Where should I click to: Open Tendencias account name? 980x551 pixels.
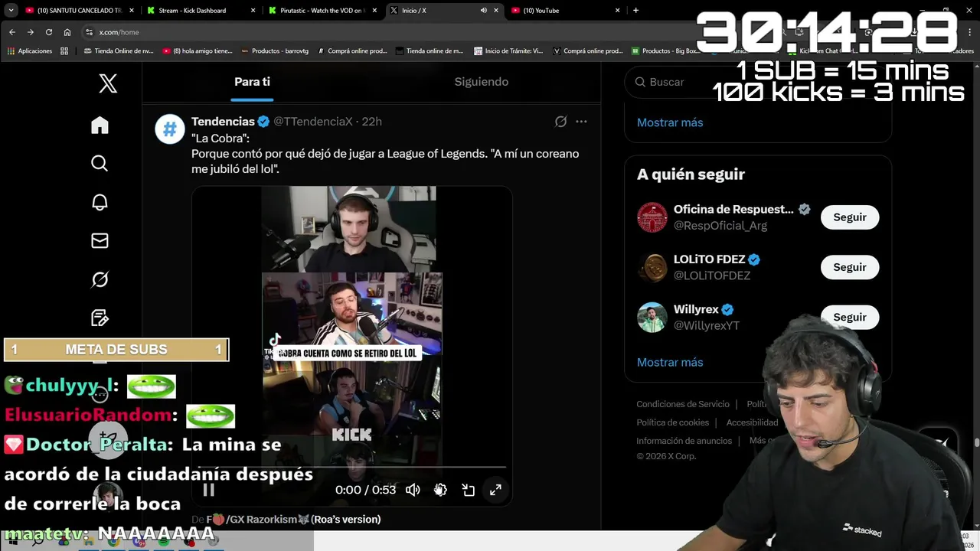tap(223, 122)
